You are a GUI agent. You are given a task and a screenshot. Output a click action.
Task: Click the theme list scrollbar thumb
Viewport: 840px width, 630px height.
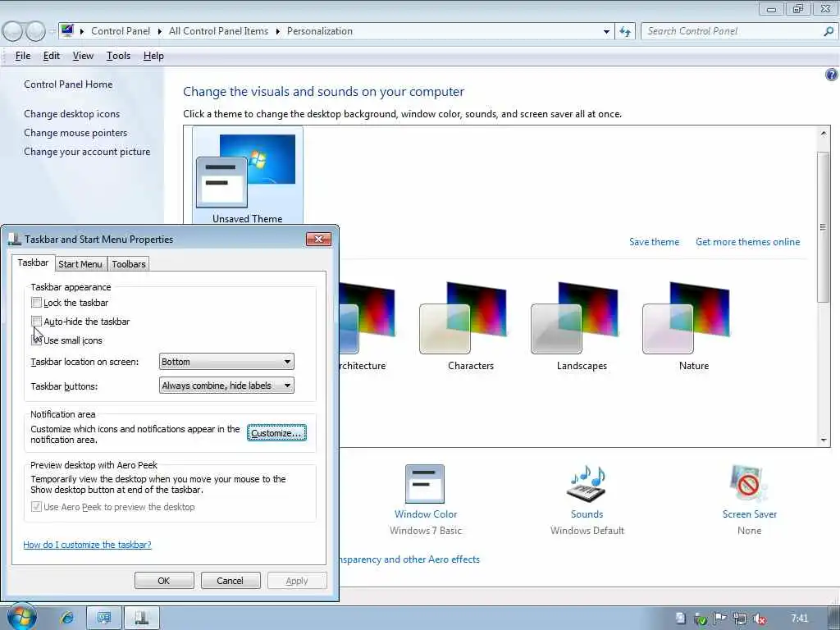[824, 226]
